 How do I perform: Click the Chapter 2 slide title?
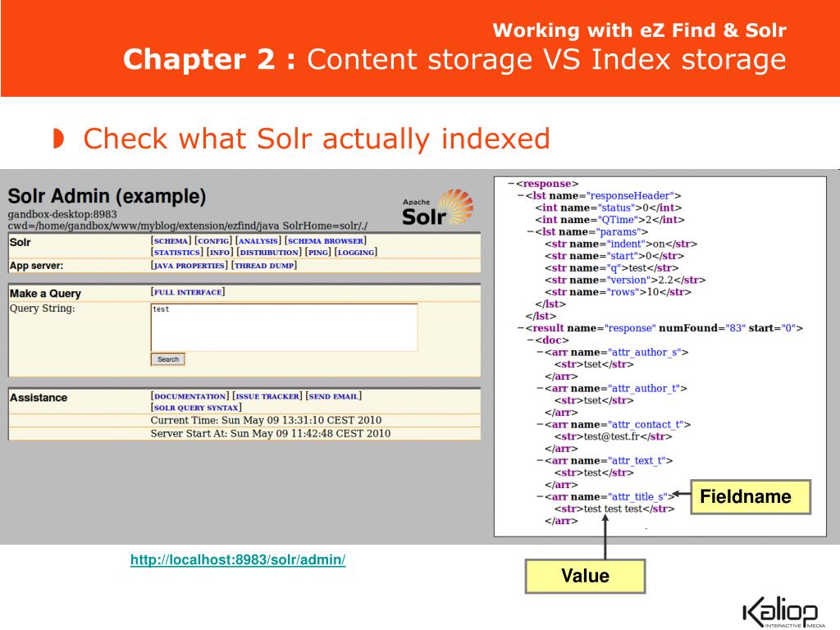[454, 59]
